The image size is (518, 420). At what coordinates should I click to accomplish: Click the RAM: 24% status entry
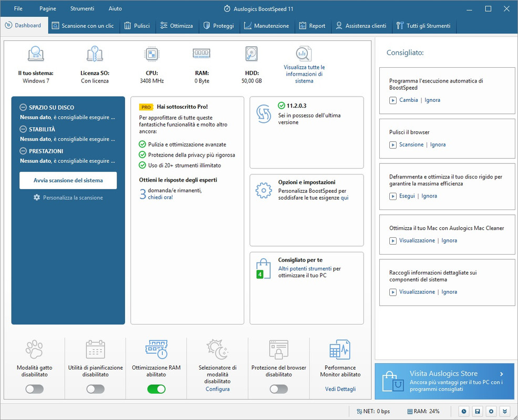(x=423, y=412)
